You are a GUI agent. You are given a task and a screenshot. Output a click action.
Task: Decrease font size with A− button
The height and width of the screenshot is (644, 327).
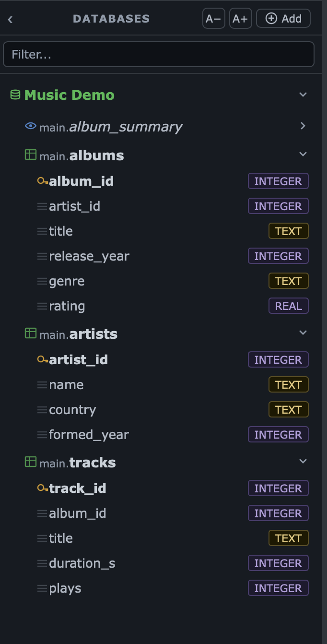(213, 19)
